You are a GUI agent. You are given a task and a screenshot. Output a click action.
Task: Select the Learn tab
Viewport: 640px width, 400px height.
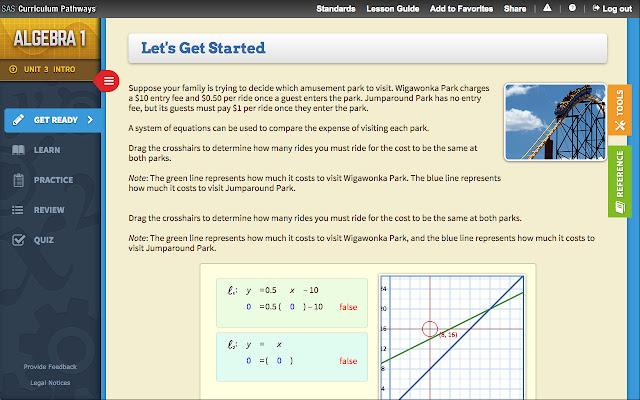[x=47, y=150]
